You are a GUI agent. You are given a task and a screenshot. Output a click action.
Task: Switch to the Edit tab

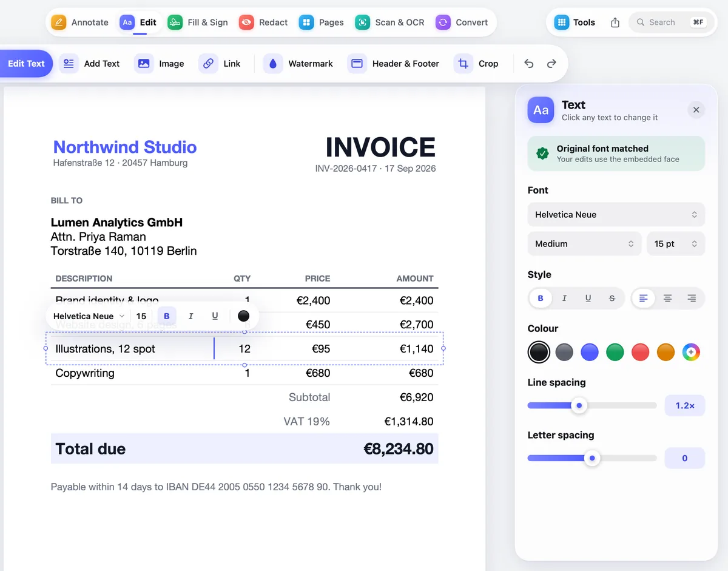[x=139, y=22]
